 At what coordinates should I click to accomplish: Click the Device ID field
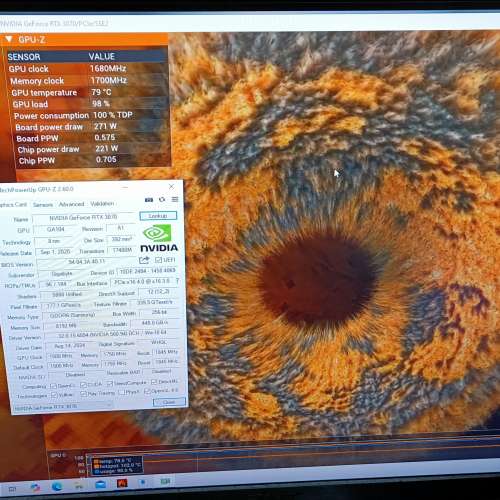tap(147, 271)
